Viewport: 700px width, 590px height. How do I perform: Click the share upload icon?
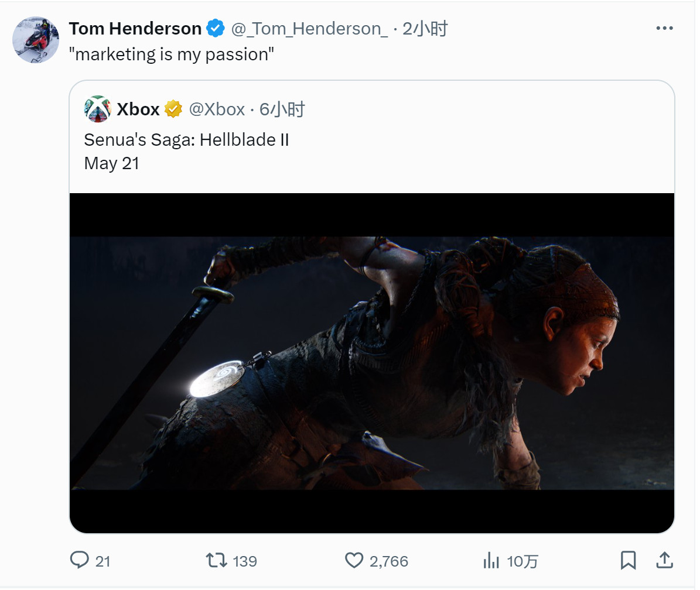point(664,560)
